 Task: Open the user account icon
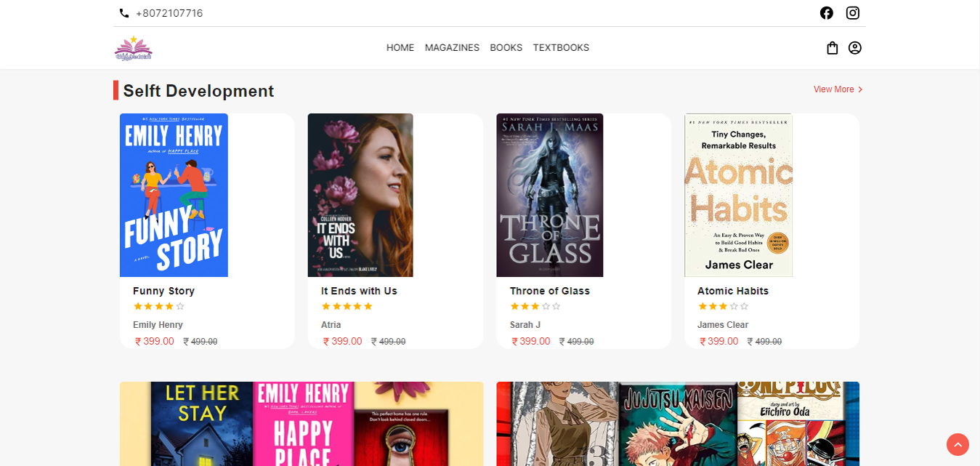pos(855,48)
